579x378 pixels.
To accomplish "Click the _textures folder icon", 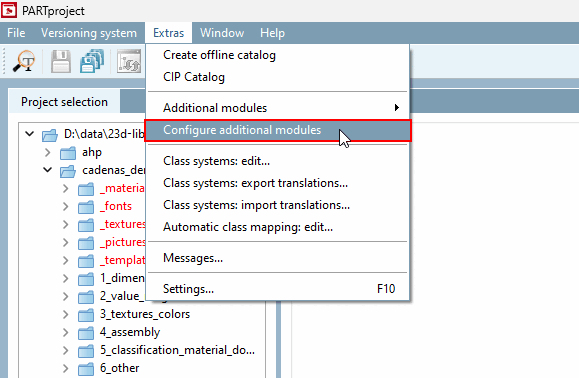I will (86, 225).
